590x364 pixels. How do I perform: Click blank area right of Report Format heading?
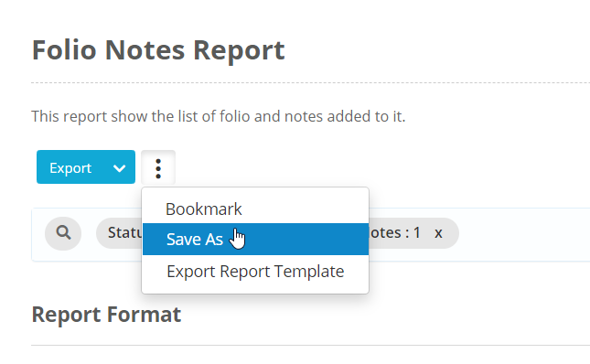[x=384, y=315]
